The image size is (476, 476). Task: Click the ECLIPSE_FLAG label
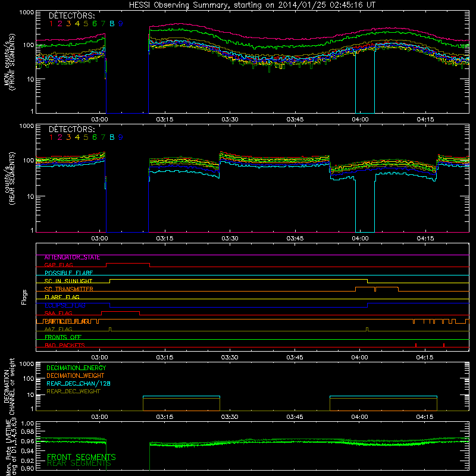point(65,305)
